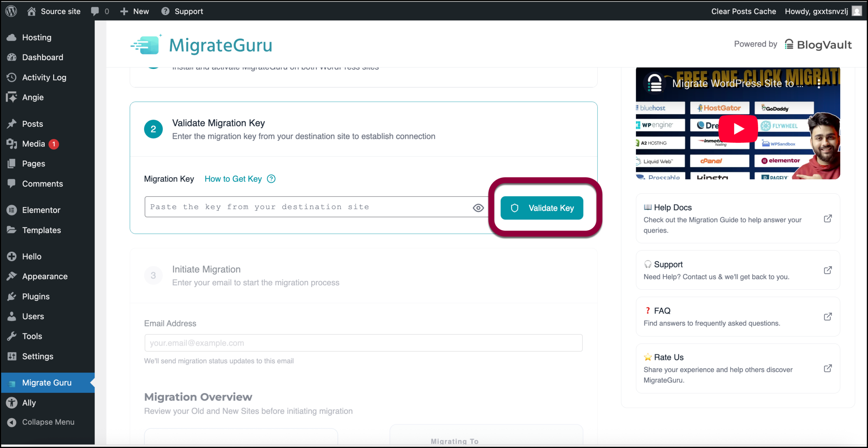Viewport: 868px width, 448px height.
Task: Click Clear Posts Cache in admin bar
Action: click(743, 11)
